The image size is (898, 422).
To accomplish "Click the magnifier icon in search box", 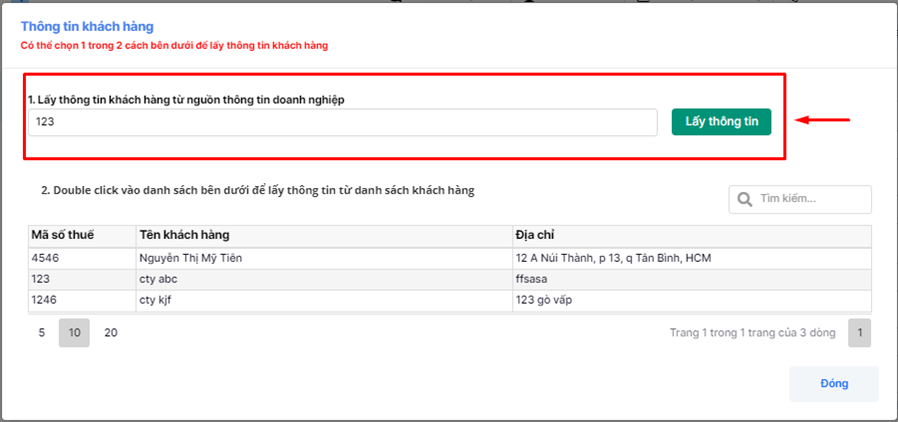I will (x=744, y=199).
